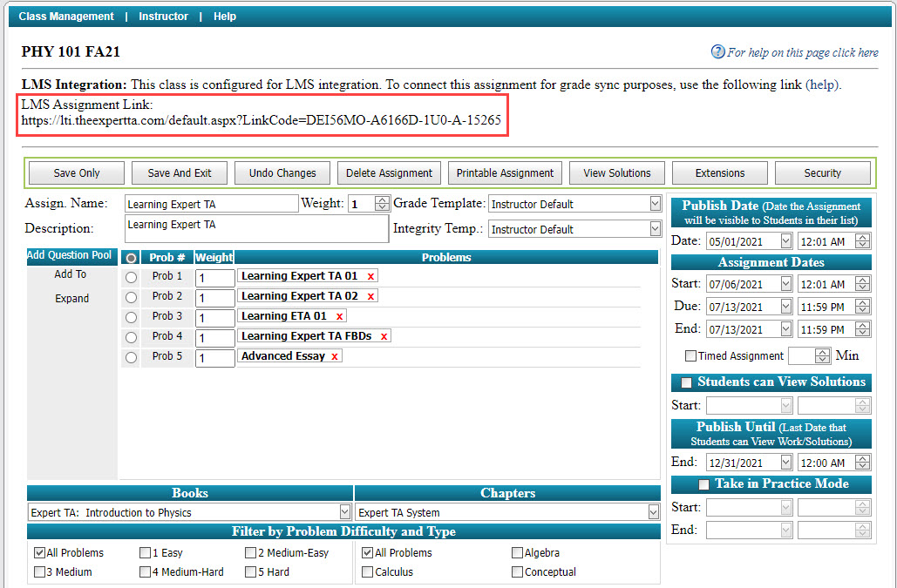Click inside the Assign. Name text field
897x588 pixels.
(209, 203)
